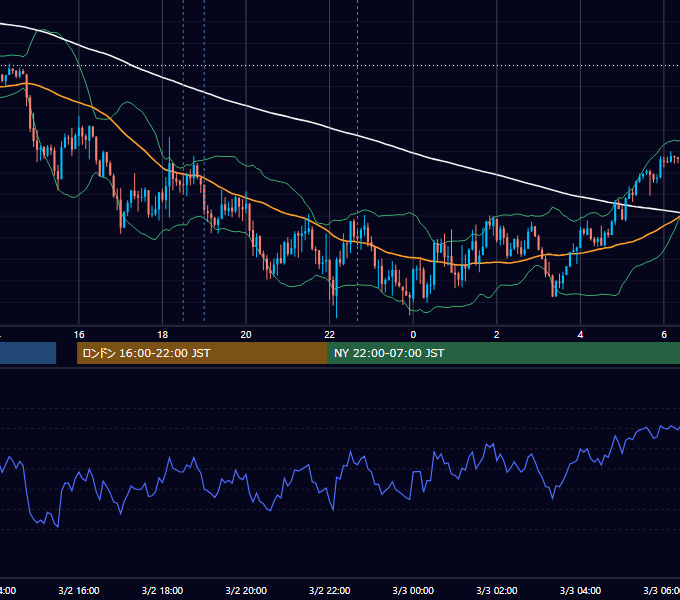The height and width of the screenshot is (600, 680).
Task: Click the 6 hour axis label
Action: pos(664,335)
